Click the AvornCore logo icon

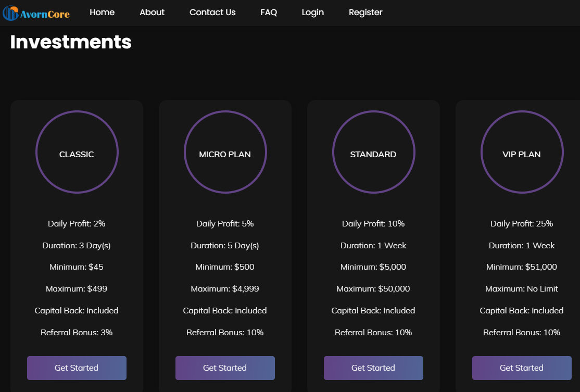click(10, 13)
